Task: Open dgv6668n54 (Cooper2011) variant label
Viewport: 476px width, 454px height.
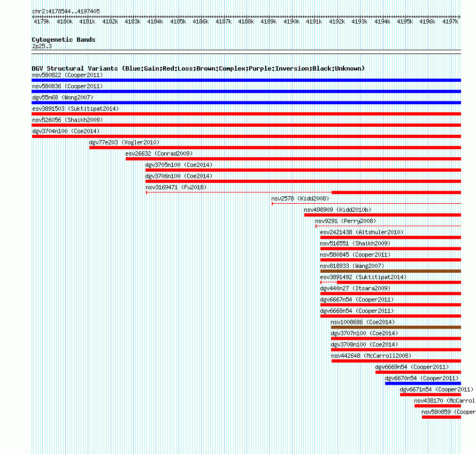Action: point(357,311)
